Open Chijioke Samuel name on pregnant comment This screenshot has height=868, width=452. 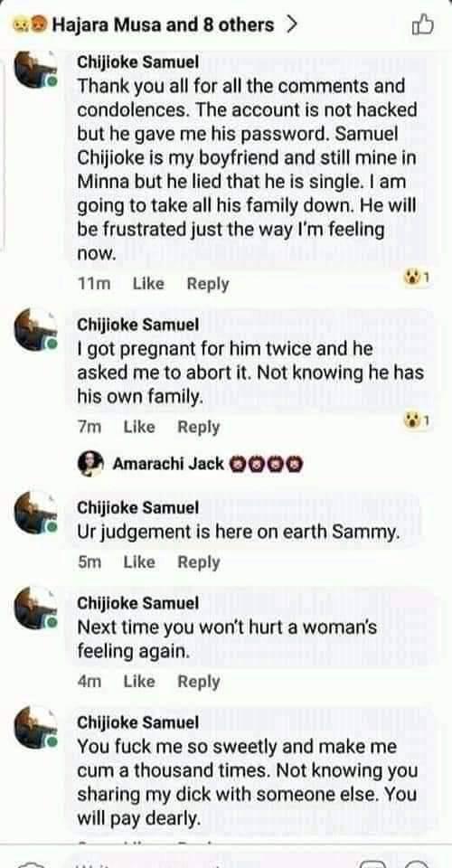(x=137, y=325)
